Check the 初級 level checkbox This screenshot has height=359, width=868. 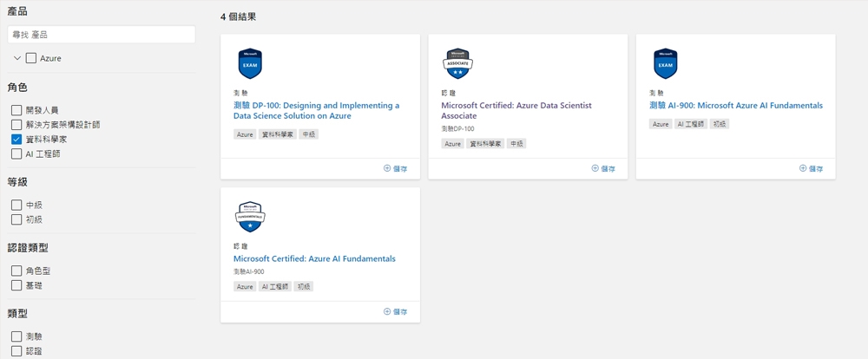click(x=16, y=219)
